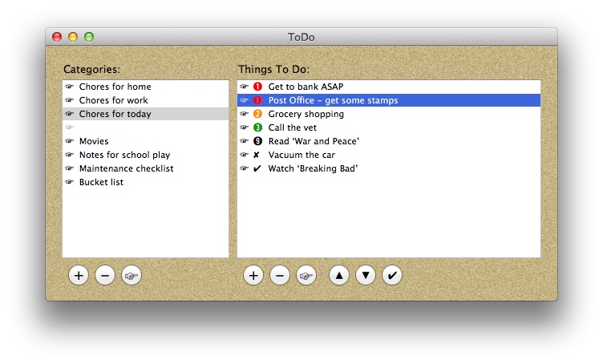The width and height of the screenshot is (603, 364).
Task: Click the checkmark beside Watch 'Breaking Bad'
Action: 257,168
